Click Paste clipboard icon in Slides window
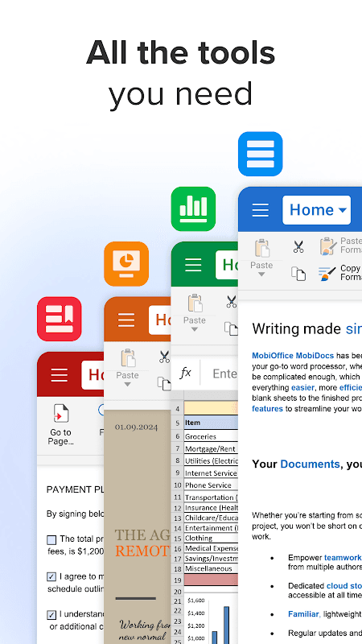 [128, 358]
